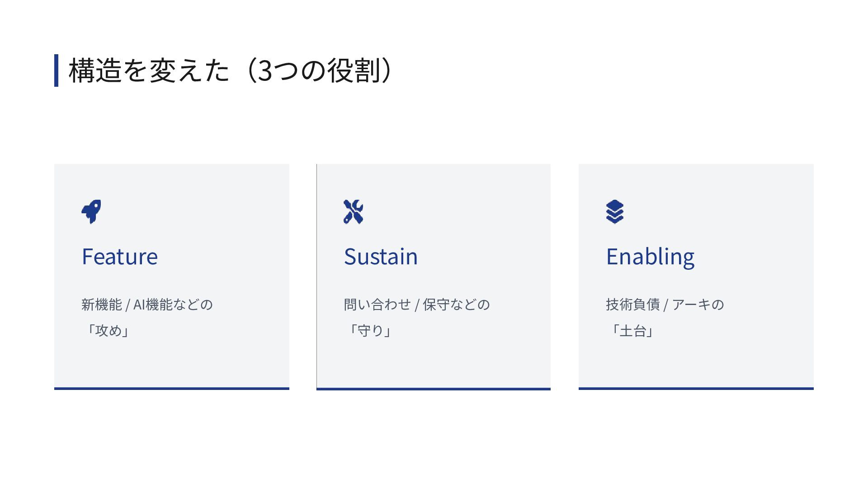This screenshot has width=868, height=488.
Task: Click the 問い合わせ / 保守などの description line
Action: click(417, 305)
